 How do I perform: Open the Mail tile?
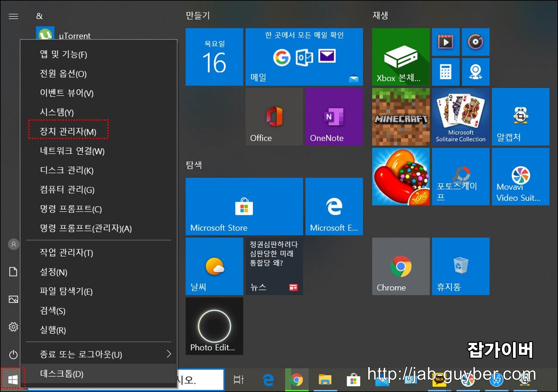[x=304, y=57]
